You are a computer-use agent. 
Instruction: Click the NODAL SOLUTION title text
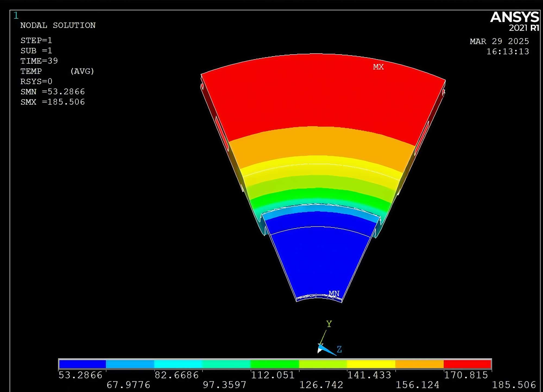point(58,26)
